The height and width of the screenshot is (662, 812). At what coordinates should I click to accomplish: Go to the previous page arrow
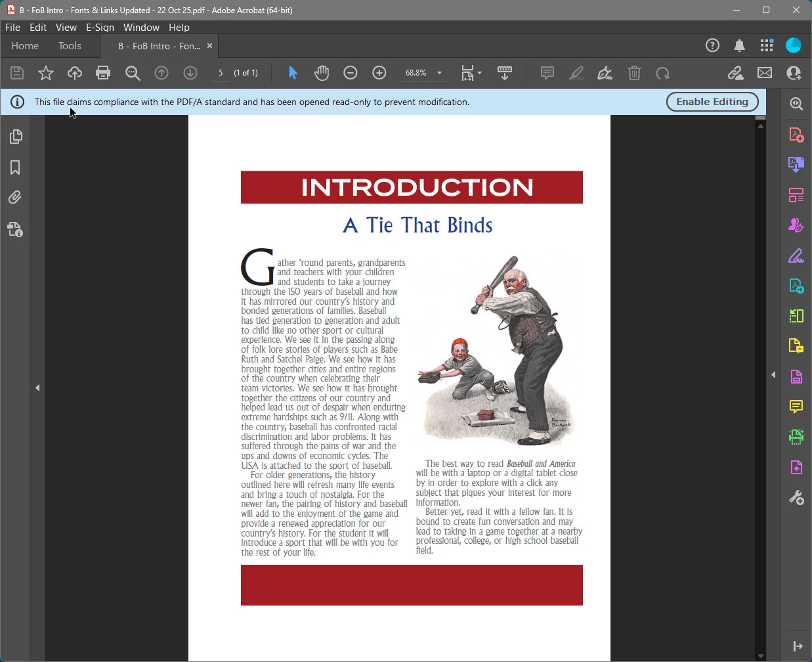pos(161,73)
